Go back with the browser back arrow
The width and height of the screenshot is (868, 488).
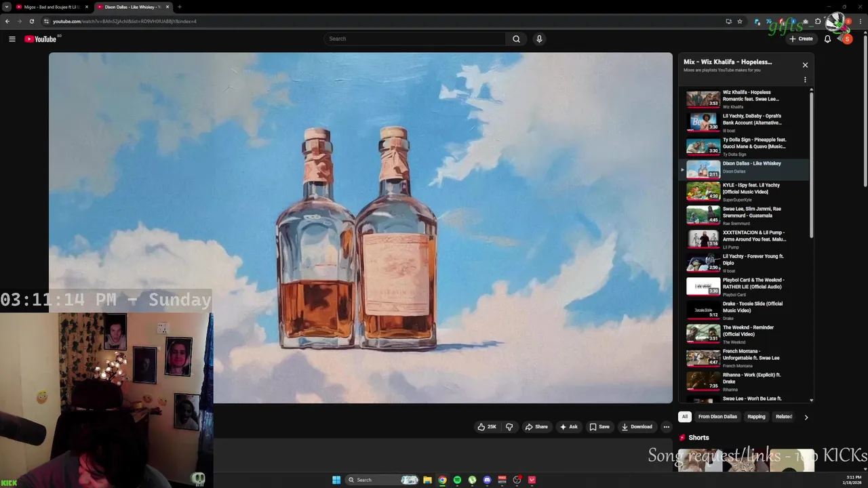(x=7, y=21)
